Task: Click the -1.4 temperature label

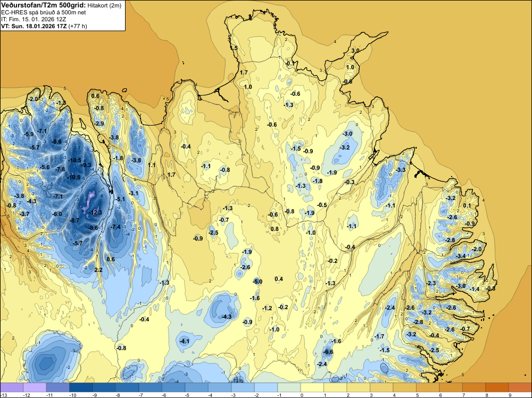Action: pos(475,289)
